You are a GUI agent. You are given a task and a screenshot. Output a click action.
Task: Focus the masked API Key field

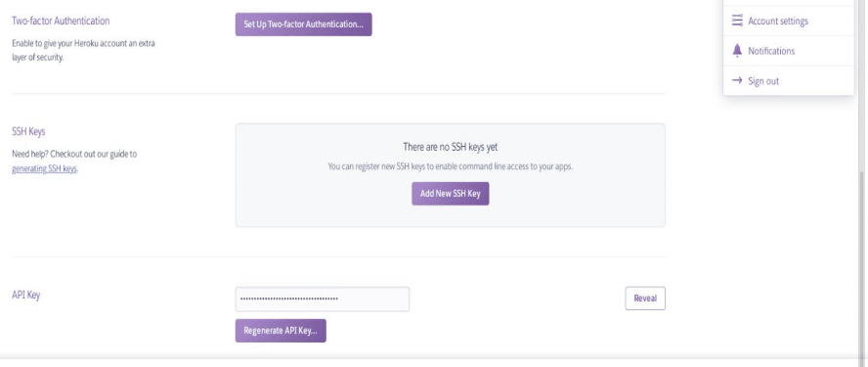[x=323, y=298]
